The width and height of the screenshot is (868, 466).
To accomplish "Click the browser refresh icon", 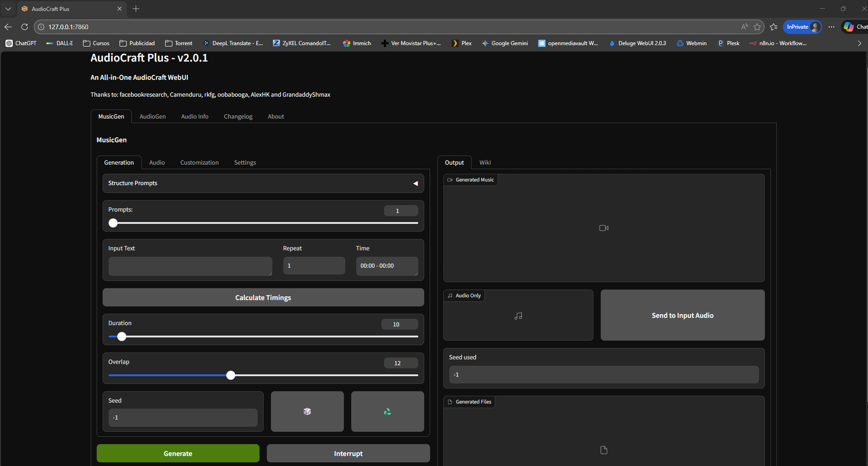I will (25, 27).
